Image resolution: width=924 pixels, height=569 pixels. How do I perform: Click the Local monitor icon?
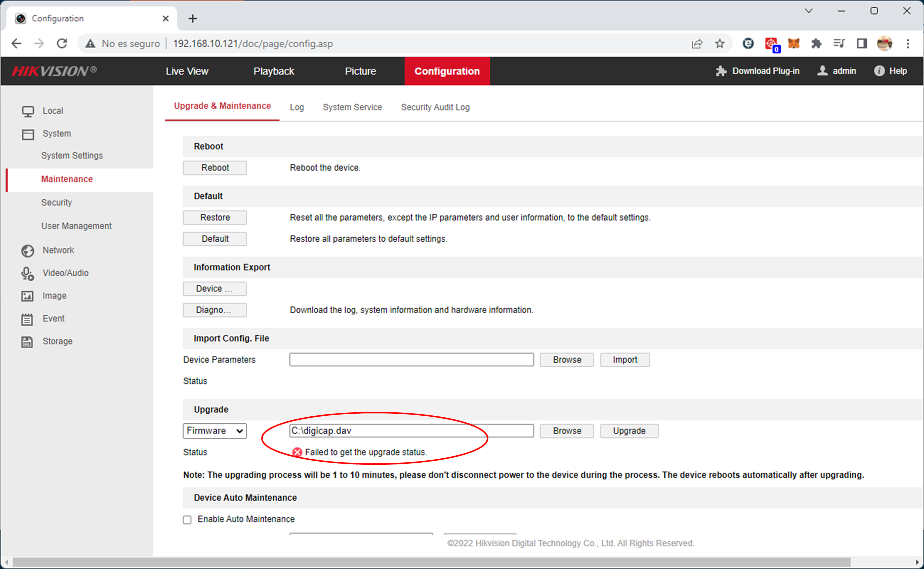pyautogui.click(x=28, y=111)
